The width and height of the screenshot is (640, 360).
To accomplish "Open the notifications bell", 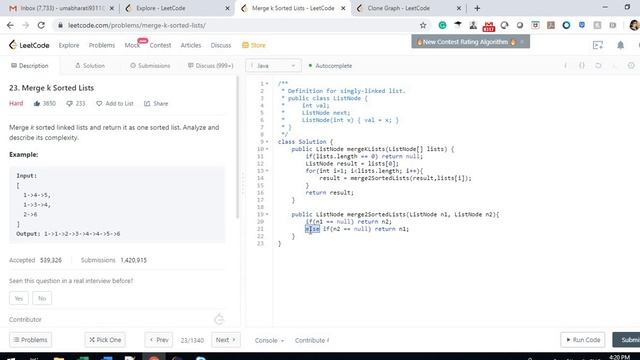I will tap(620, 45).
